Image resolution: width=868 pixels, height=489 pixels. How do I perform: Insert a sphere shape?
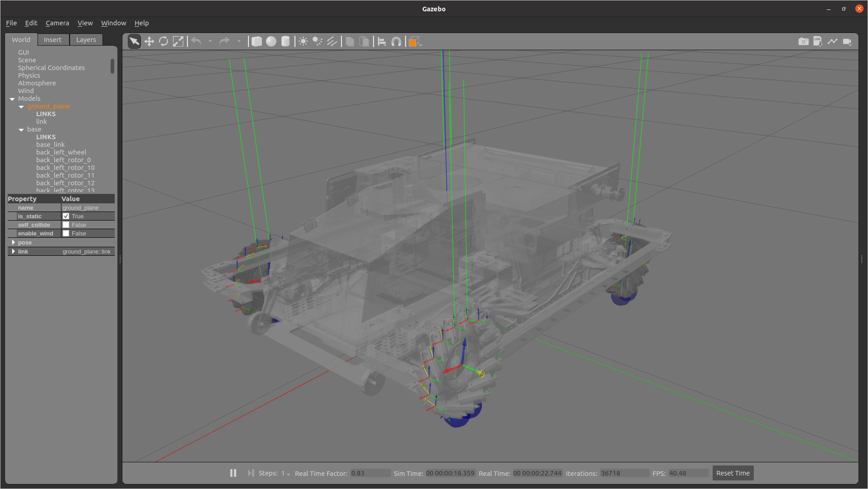(x=271, y=42)
